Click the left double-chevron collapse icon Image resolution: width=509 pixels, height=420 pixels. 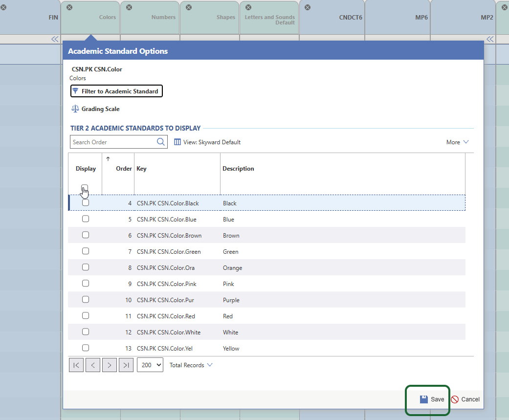pyautogui.click(x=55, y=39)
